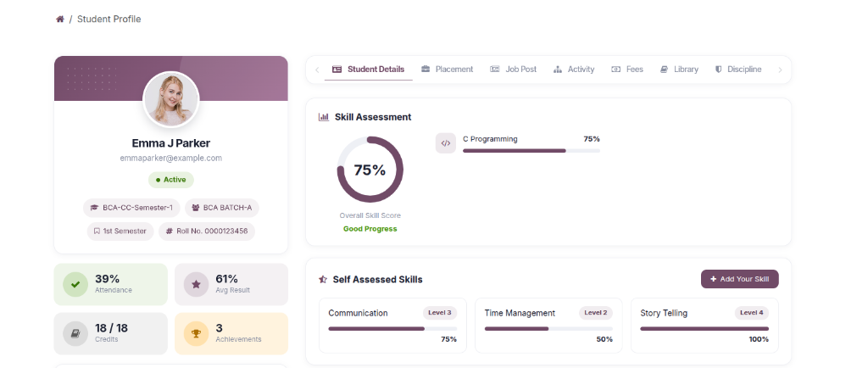
Task: Click the Library book icon
Action: point(664,70)
